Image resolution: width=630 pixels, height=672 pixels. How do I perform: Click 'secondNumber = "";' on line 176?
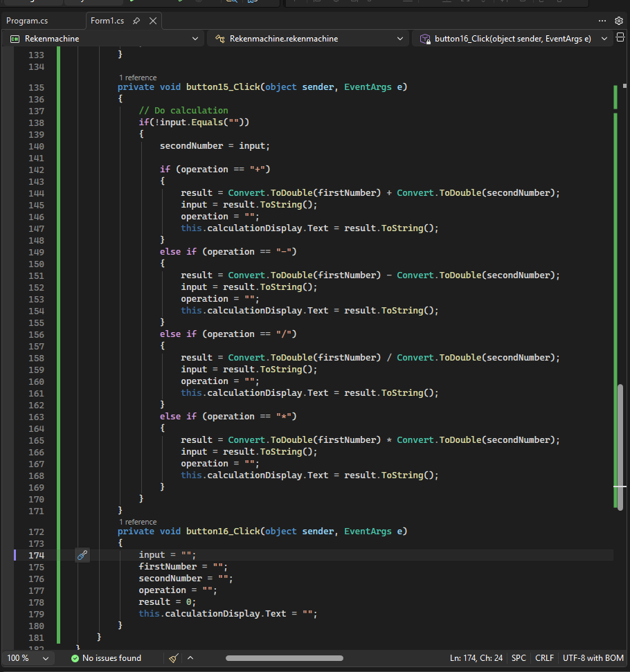186,579
